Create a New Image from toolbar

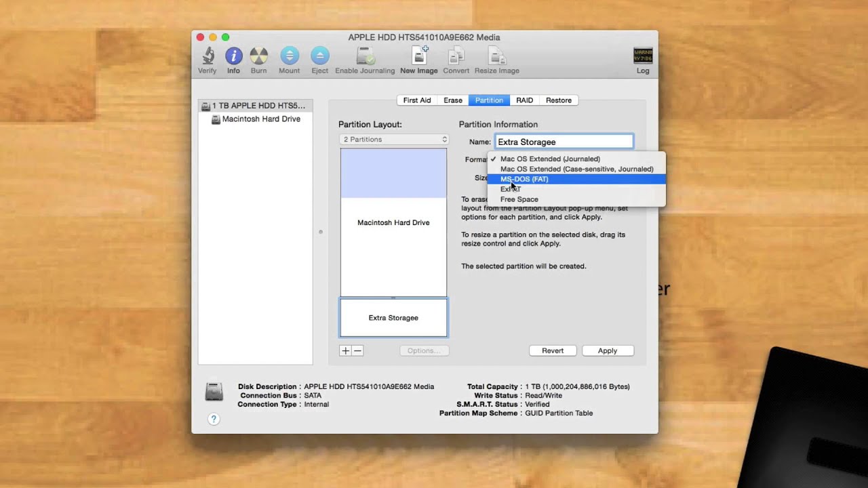(419, 56)
